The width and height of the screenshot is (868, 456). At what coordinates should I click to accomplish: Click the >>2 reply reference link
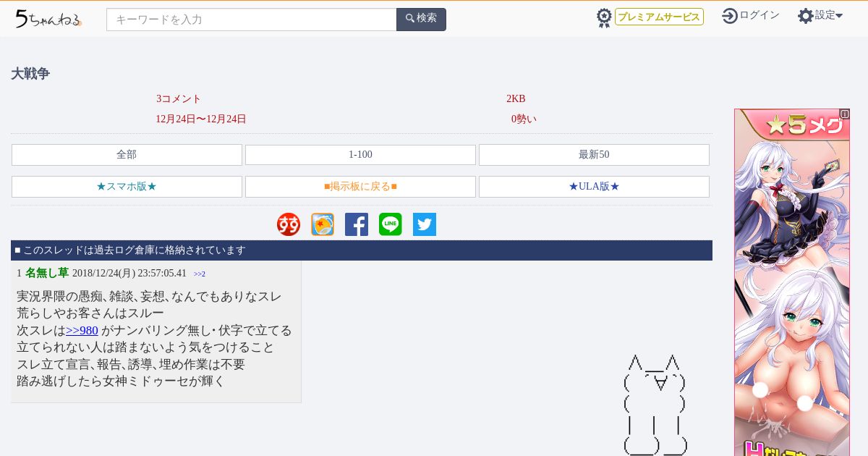tap(200, 274)
